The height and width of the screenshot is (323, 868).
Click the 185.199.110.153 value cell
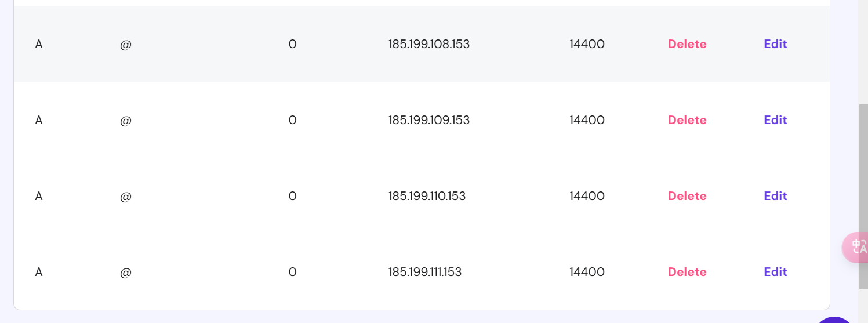427,196
